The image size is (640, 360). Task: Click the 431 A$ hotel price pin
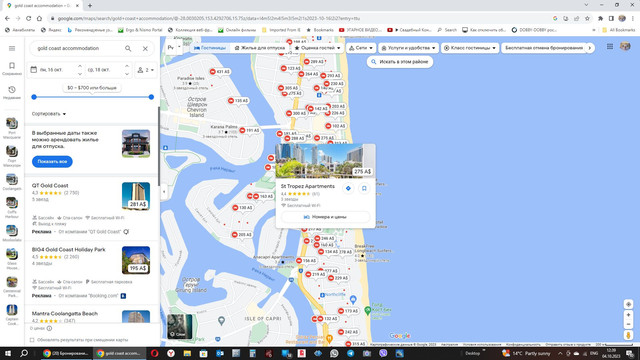click(x=220, y=72)
